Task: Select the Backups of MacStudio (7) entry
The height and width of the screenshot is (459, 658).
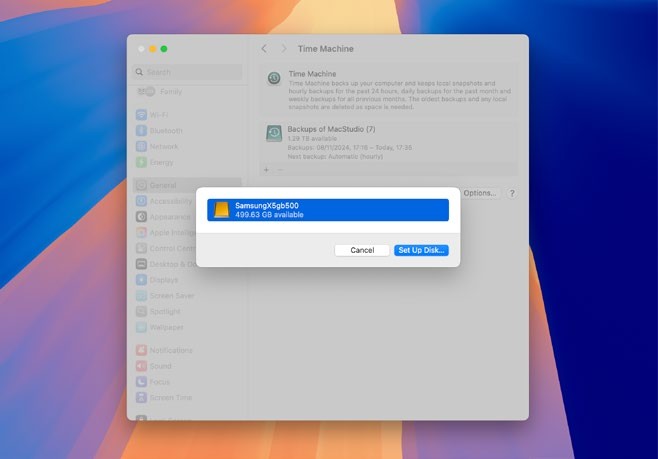Action: point(389,142)
